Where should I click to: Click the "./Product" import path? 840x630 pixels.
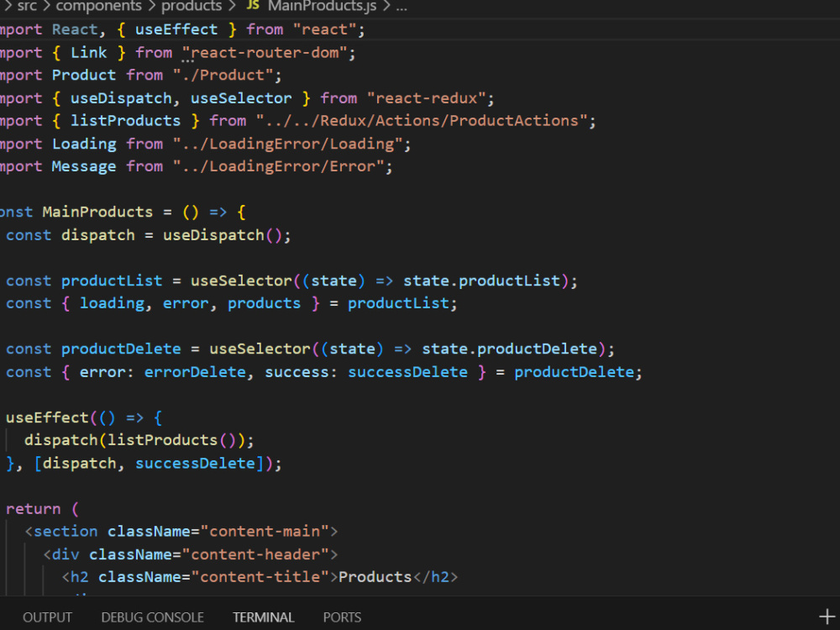coord(223,75)
